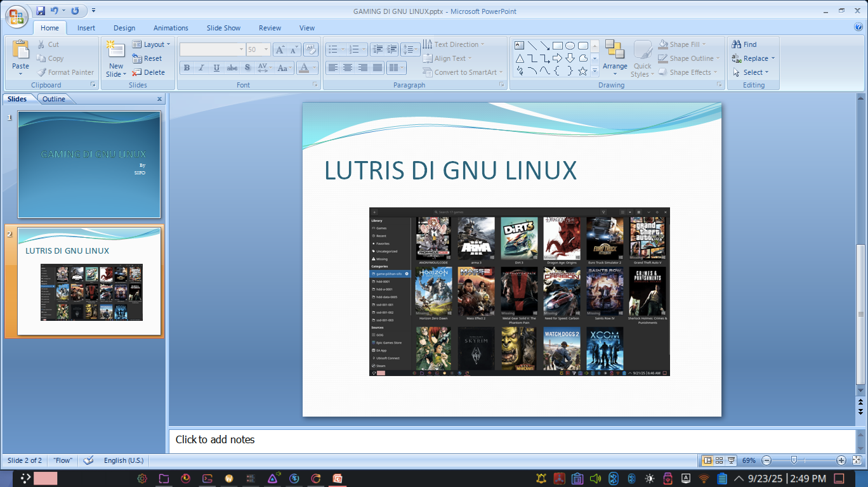Open character spacing options
Screen dimensions: 868x487
point(265,68)
